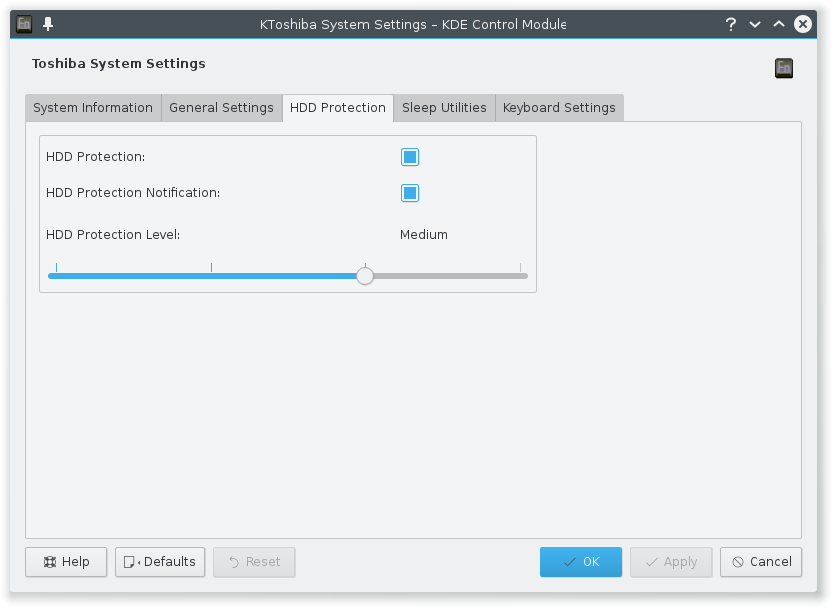Switch to General Settings tab
833x608 pixels.
(222, 108)
